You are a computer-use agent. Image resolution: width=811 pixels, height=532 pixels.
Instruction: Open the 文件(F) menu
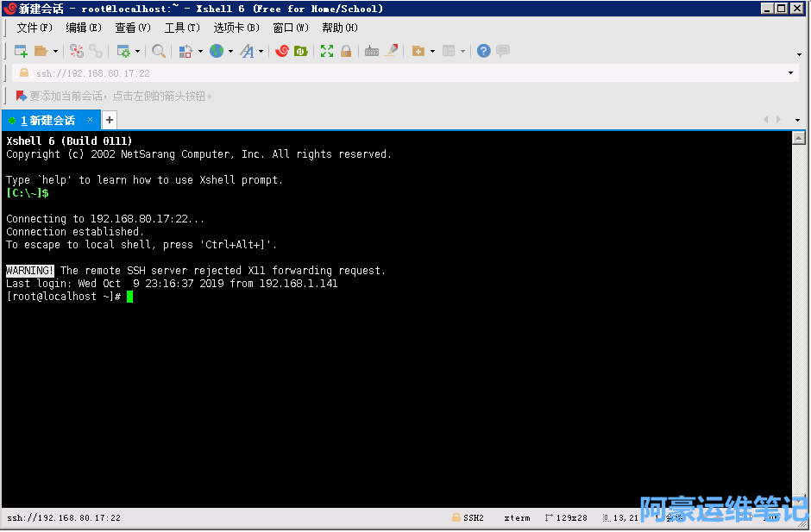pyautogui.click(x=35, y=28)
